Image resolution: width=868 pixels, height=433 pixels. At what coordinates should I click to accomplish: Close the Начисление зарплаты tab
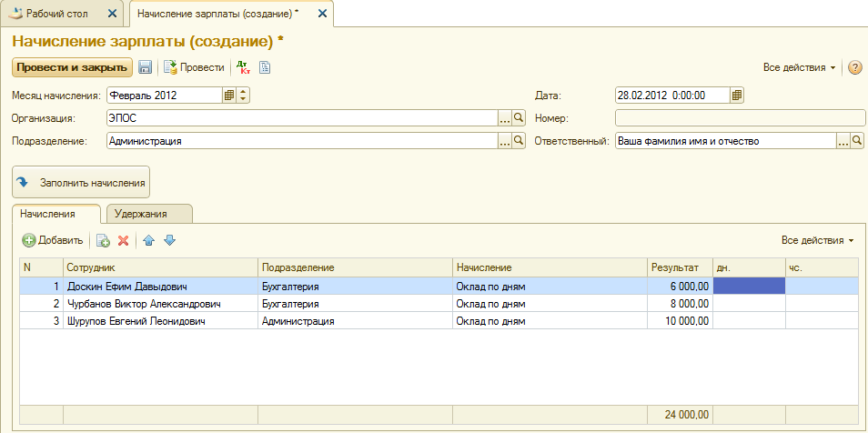322,14
